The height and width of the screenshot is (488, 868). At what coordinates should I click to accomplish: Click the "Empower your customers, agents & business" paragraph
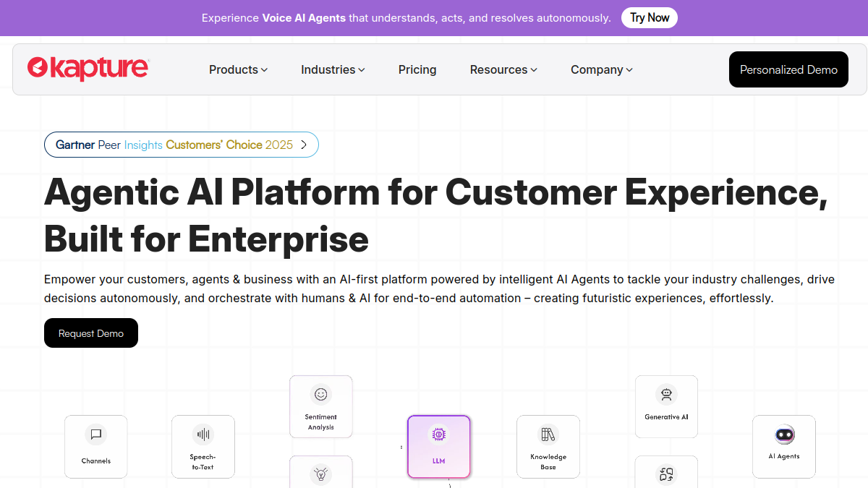pos(440,288)
